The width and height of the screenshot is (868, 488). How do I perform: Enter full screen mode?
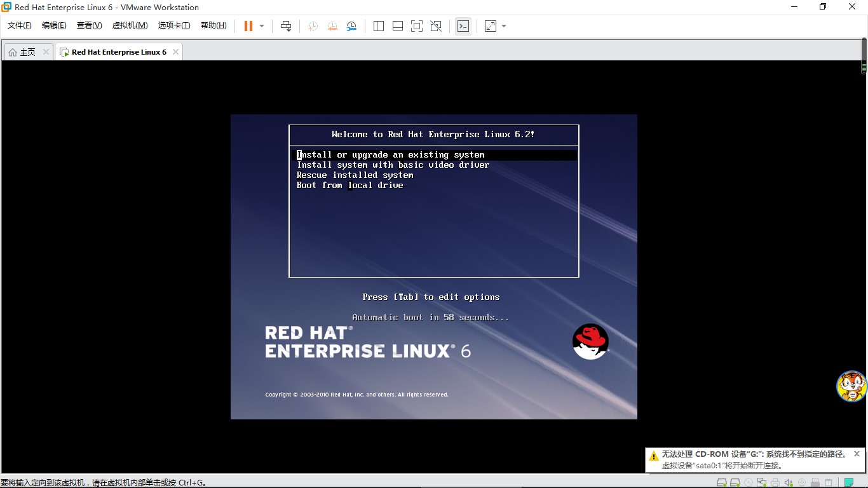coord(417,26)
